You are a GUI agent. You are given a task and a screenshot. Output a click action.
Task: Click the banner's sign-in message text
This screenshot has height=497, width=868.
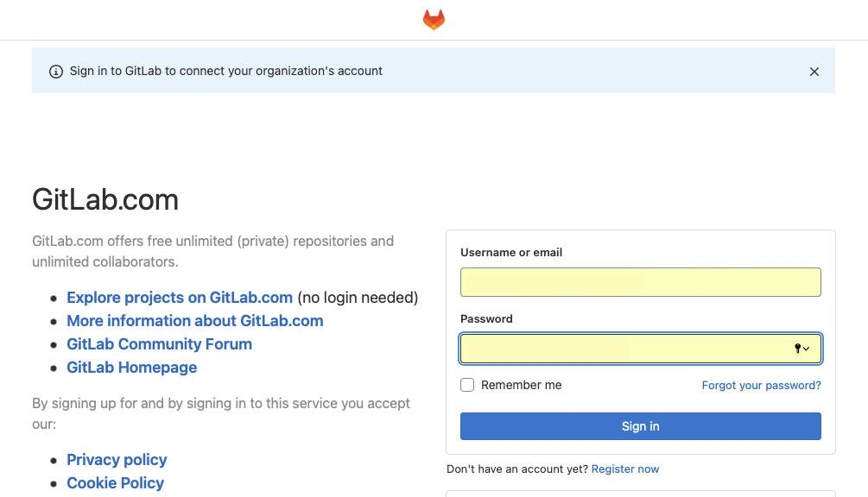pos(226,71)
